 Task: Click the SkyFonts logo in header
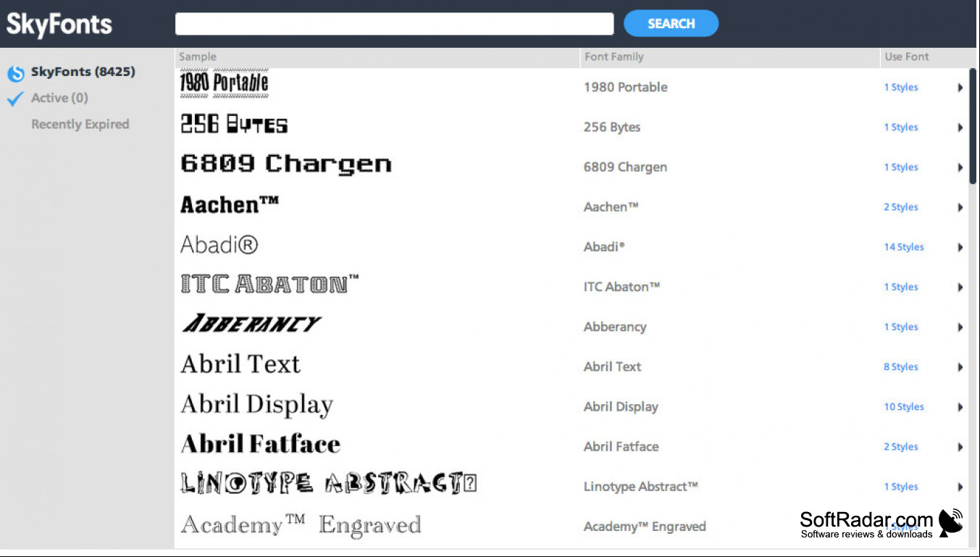(59, 24)
